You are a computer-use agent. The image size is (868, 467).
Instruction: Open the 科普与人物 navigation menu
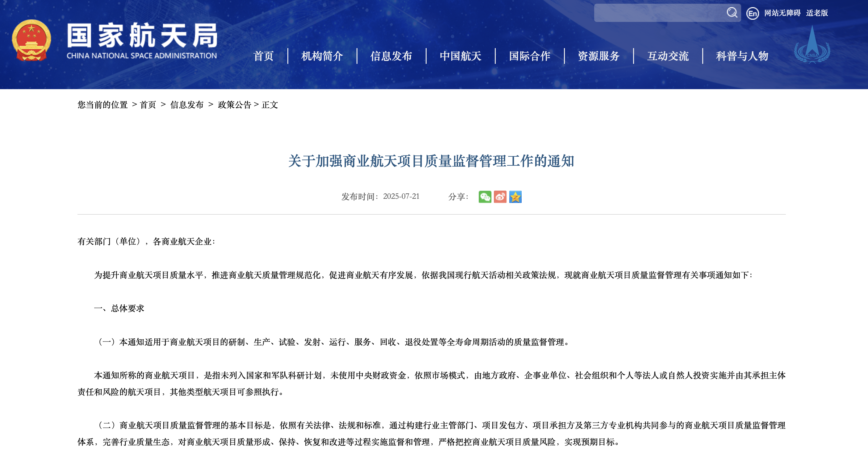coord(742,56)
